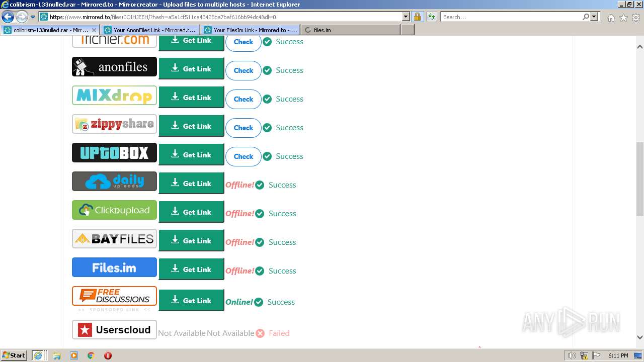
Task: Get Link for UPTOBOX
Action: 191,155
